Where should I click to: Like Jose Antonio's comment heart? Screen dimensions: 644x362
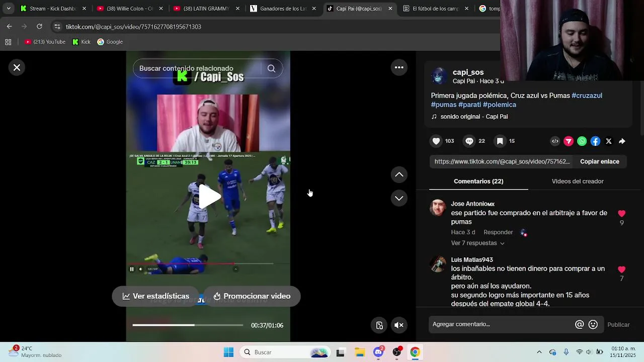[x=622, y=214]
